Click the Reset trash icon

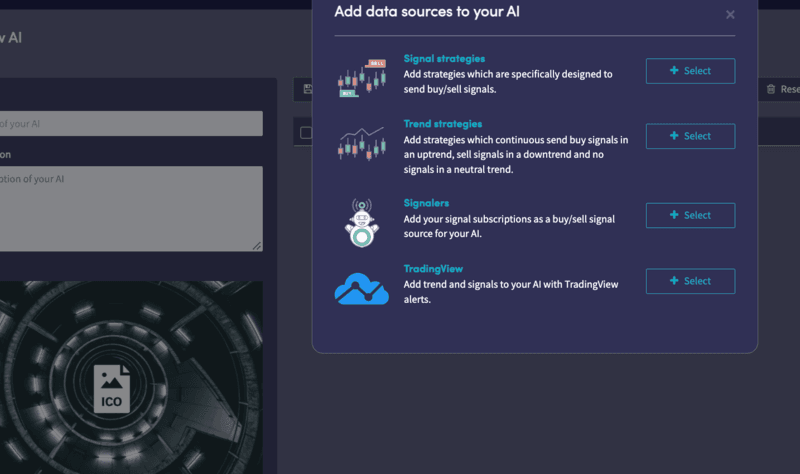(x=771, y=89)
